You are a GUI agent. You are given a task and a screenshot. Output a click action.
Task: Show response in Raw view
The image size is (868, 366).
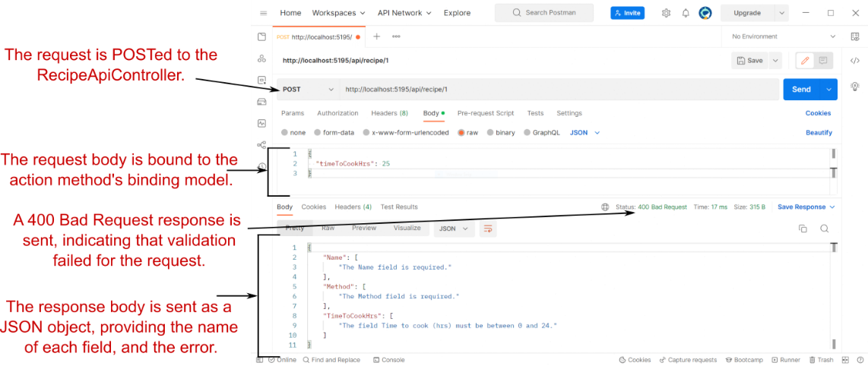click(x=328, y=228)
